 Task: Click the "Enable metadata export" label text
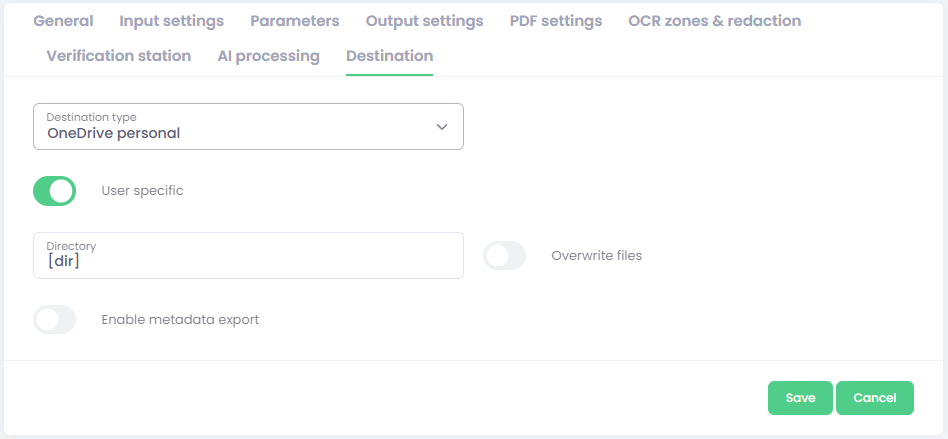[x=180, y=320]
